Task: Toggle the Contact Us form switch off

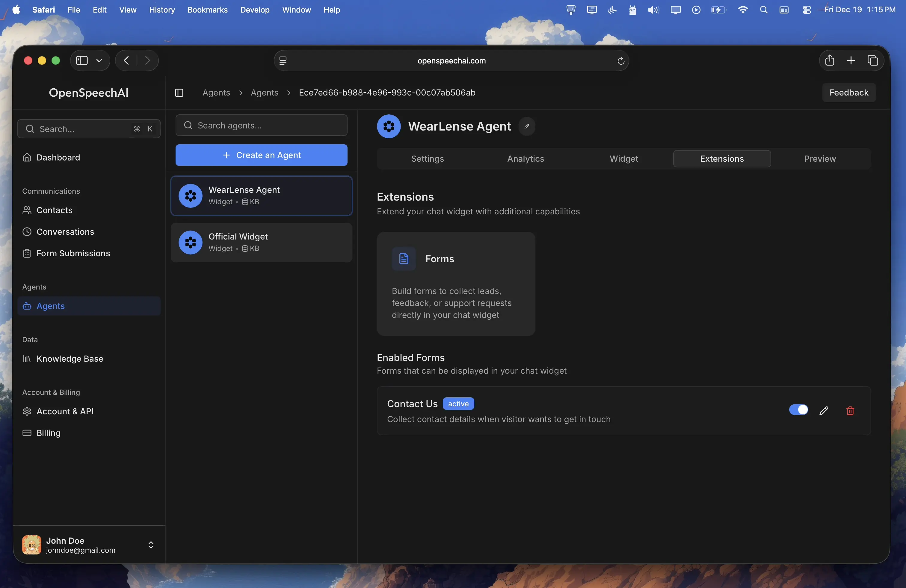Action: click(798, 410)
